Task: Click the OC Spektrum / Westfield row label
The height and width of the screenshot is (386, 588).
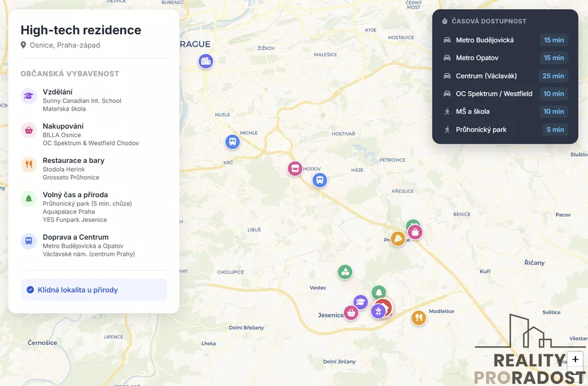Action: 494,93
